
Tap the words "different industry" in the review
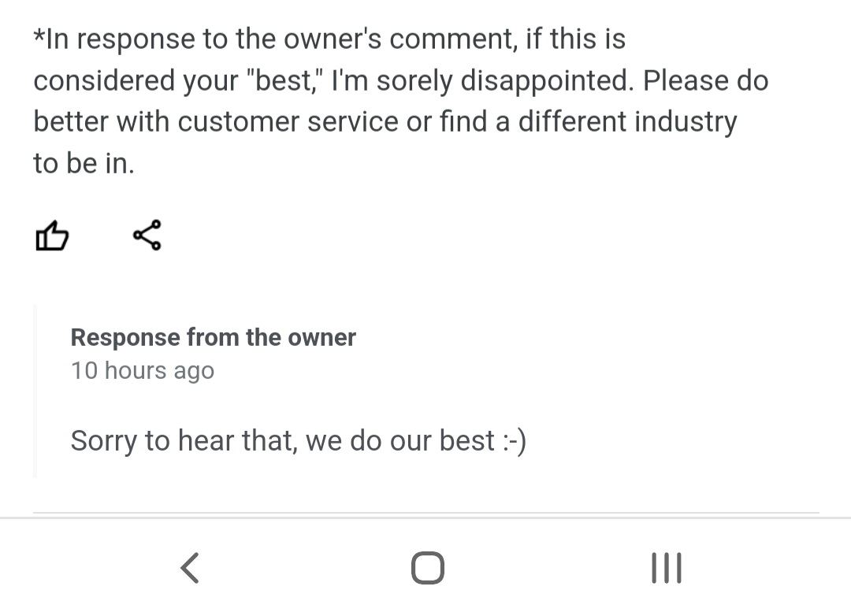click(x=629, y=122)
